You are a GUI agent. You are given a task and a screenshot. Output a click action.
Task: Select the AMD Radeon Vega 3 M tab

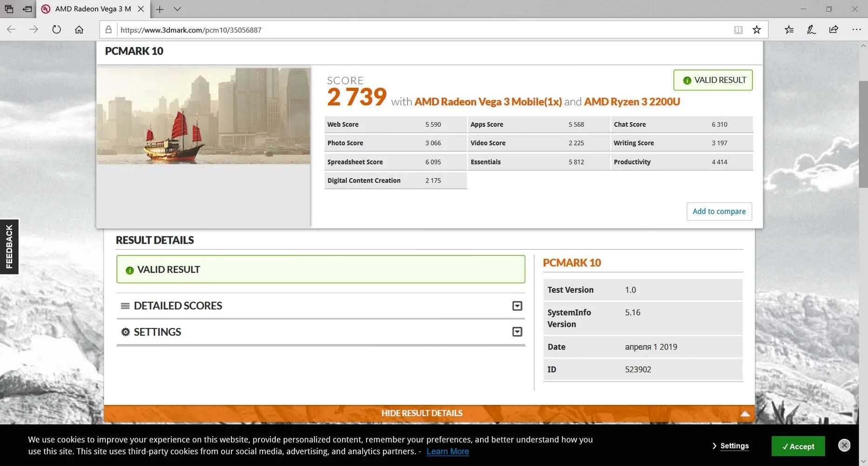coord(93,9)
